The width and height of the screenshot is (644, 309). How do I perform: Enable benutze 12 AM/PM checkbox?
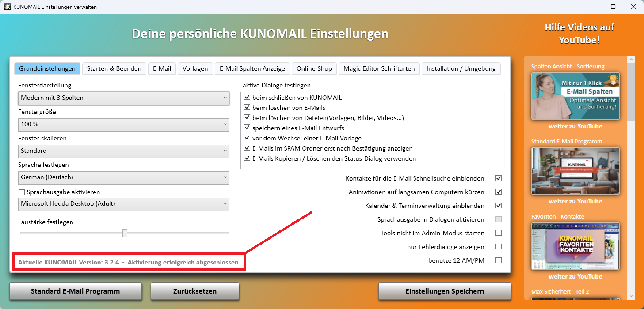[499, 260]
